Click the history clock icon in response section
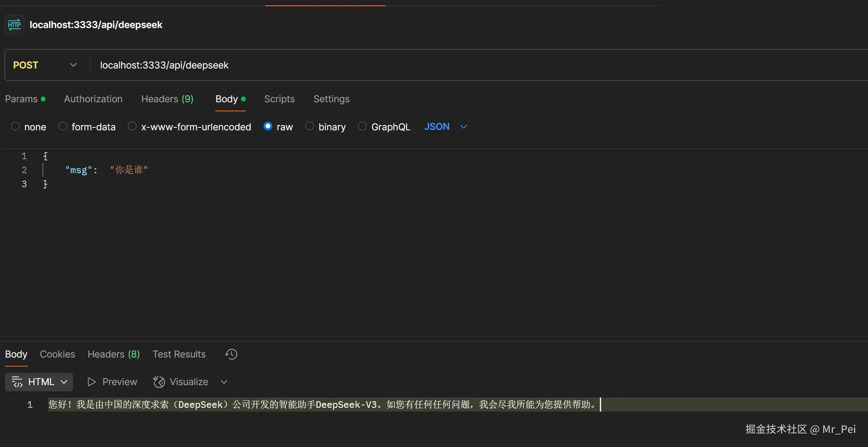Screen dimensions: 868x447 231,354
